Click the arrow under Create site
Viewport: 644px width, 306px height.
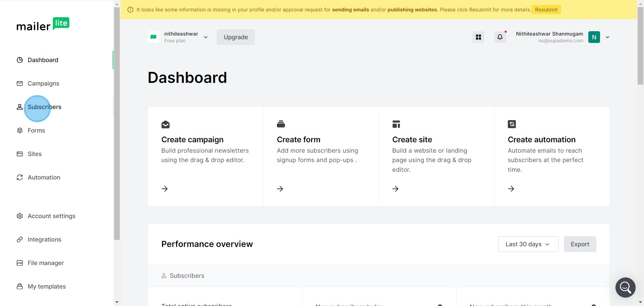coord(395,189)
